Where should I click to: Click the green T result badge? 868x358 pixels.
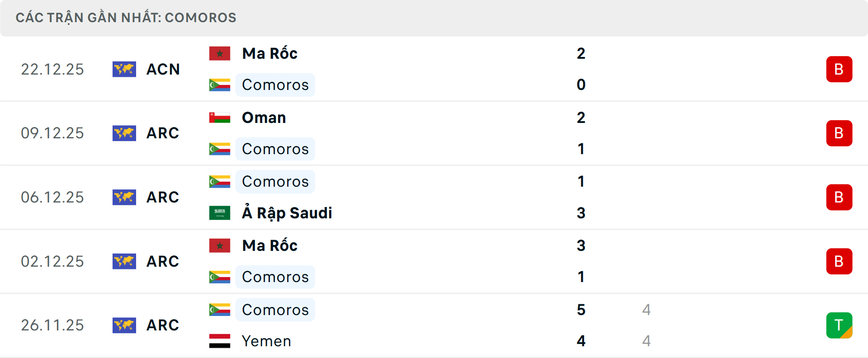pyautogui.click(x=839, y=325)
